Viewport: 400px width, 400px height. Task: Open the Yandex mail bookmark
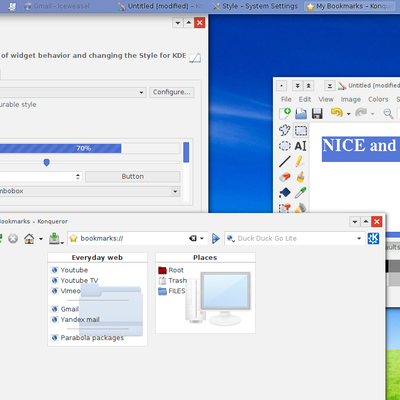click(x=75, y=319)
